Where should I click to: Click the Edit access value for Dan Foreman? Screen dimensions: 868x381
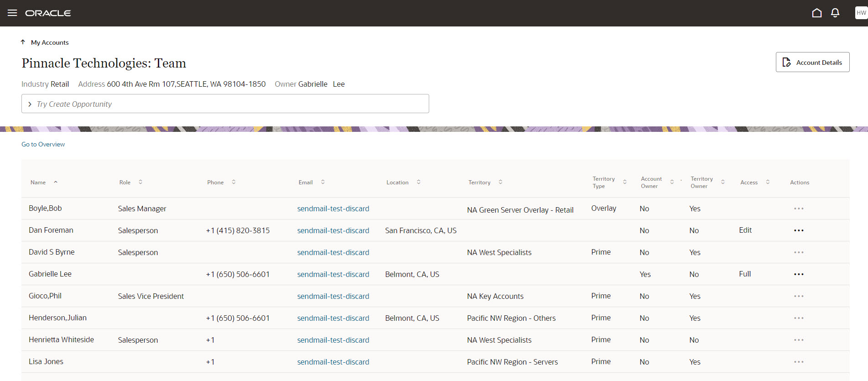click(745, 230)
